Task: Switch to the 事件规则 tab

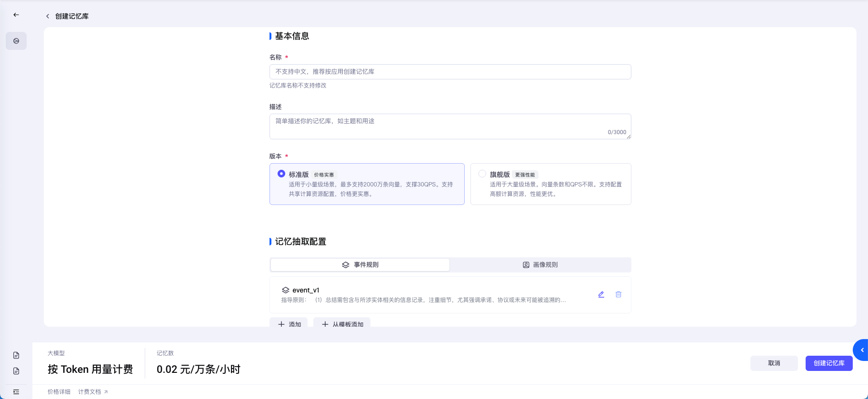Action: [360, 265]
